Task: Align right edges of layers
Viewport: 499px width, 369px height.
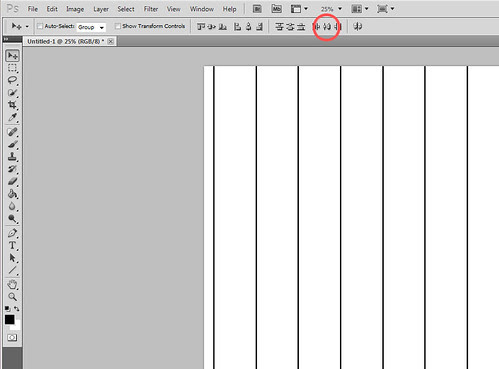Action: coord(259,26)
